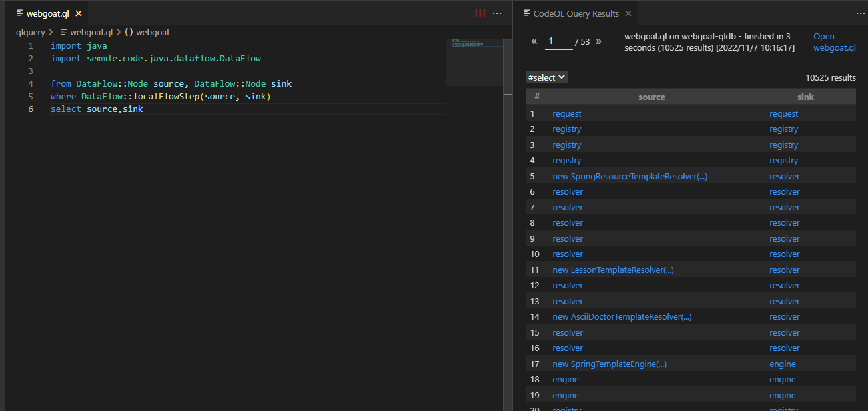Viewport: 868px width, 411px height.
Task: Click the engine sink link in row 17
Action: pyautogui.click(x=782, y=364)
